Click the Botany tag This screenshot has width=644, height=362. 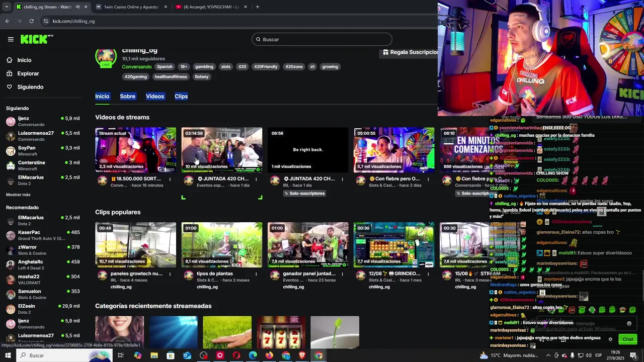pyautogui.click(x=202, y=76)
